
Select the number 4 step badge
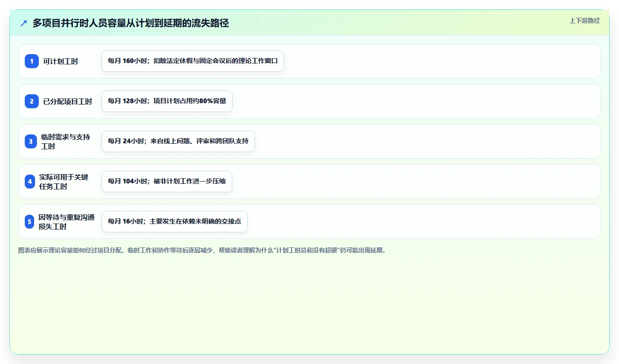point(30,182)
